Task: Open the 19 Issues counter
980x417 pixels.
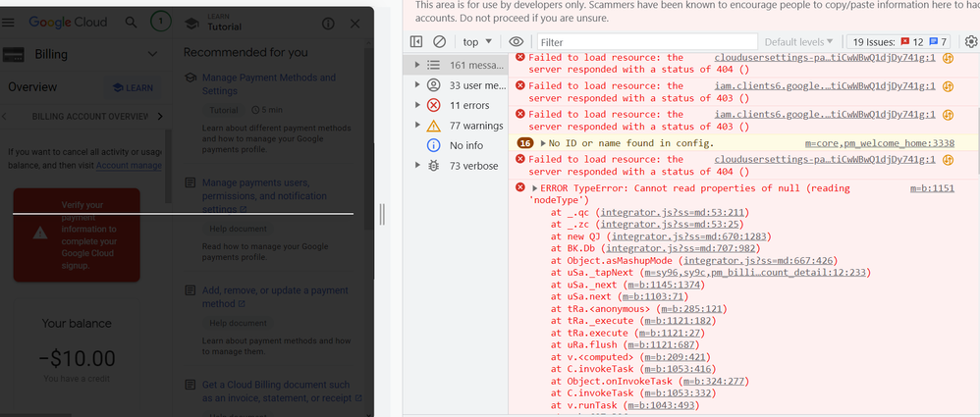Action: (899, 42)
